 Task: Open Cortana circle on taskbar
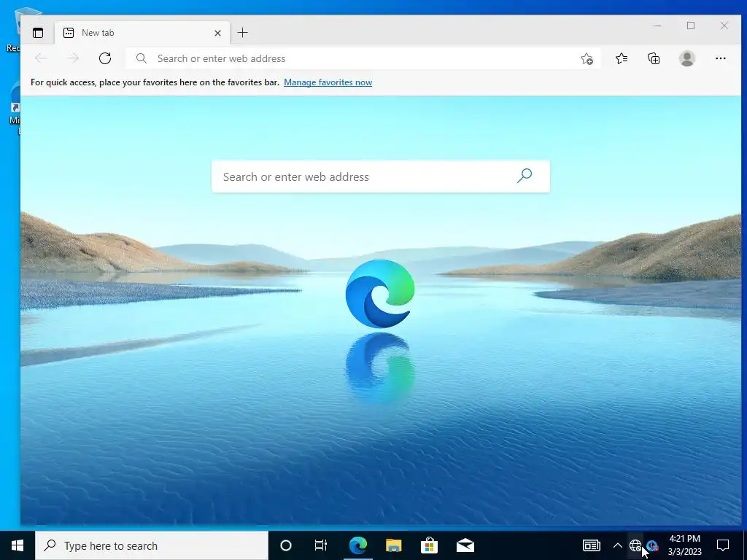point(286,545)
